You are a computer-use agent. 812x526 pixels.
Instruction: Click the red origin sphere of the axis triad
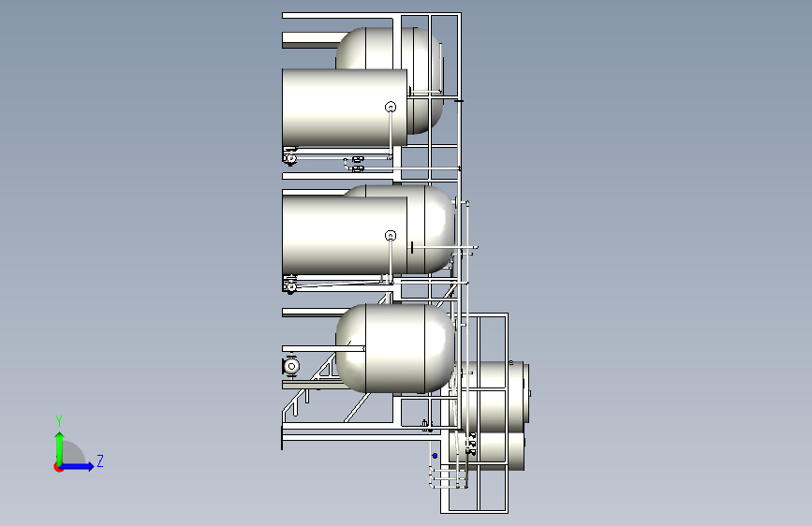(58, 467)
